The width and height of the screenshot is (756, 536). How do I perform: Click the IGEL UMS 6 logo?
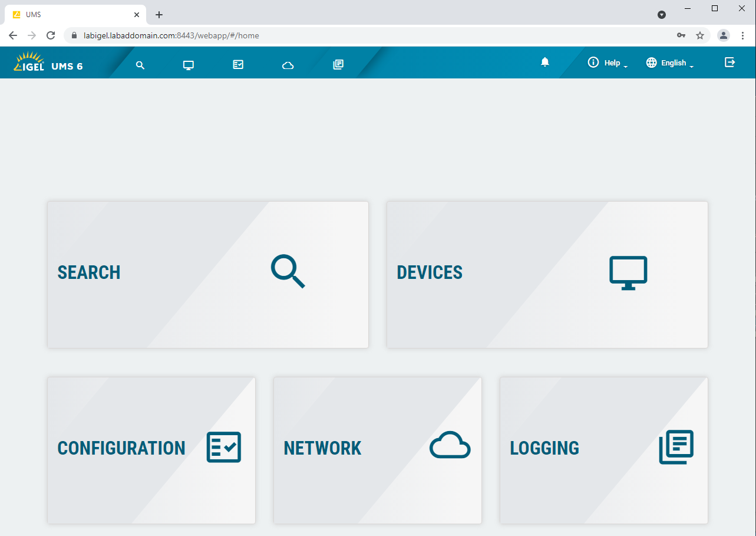point(48,63)
